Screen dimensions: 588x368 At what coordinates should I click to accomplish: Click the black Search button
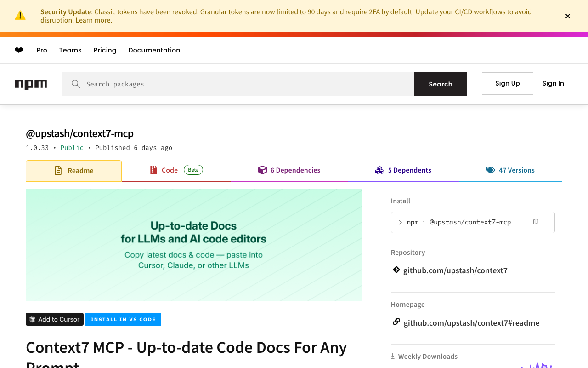tap(441, 84)
